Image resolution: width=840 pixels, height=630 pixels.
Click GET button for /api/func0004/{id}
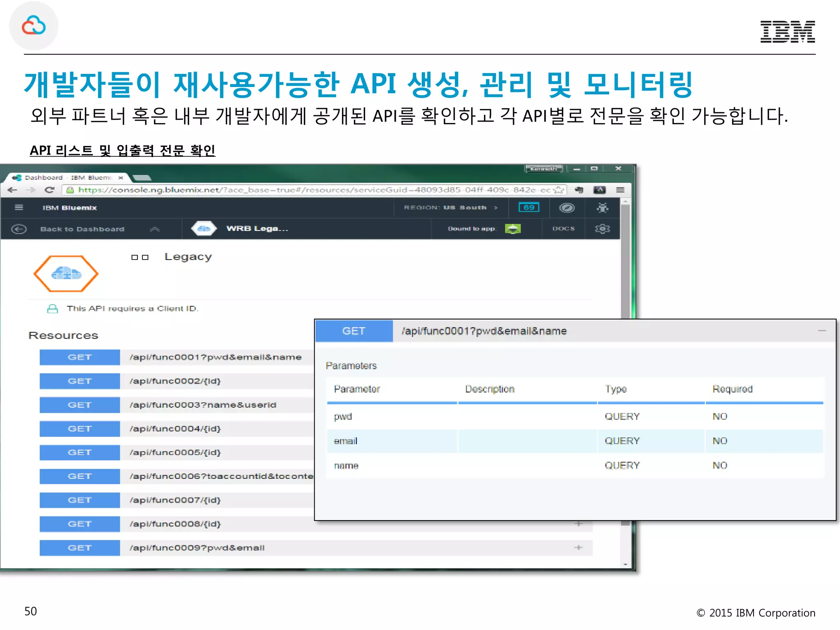[x=80, y=429]
